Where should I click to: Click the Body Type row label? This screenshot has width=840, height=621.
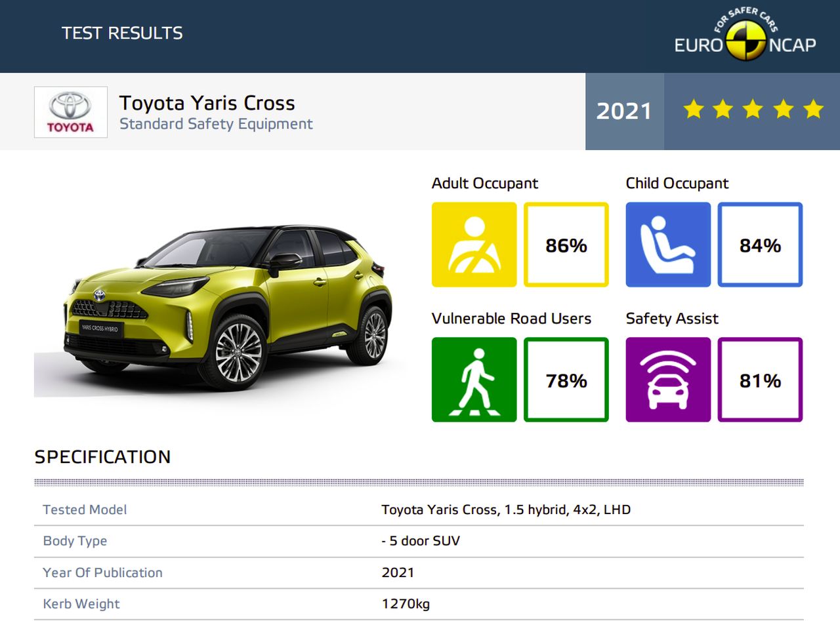[x=75, y=541]
